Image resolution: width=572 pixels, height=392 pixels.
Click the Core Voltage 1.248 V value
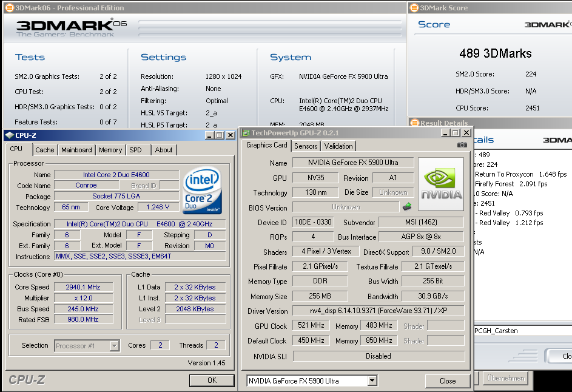point(158,208)
